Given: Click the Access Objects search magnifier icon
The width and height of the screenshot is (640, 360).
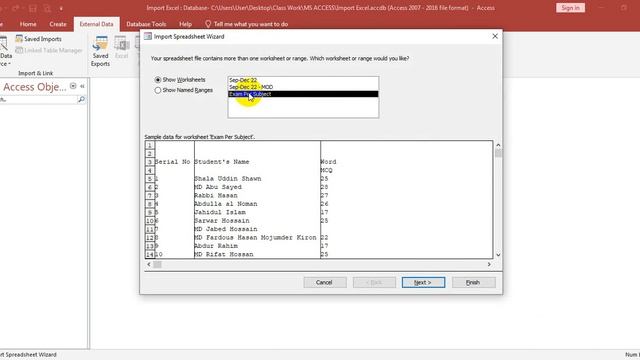Looking at the screenshot, I should 81,99.
